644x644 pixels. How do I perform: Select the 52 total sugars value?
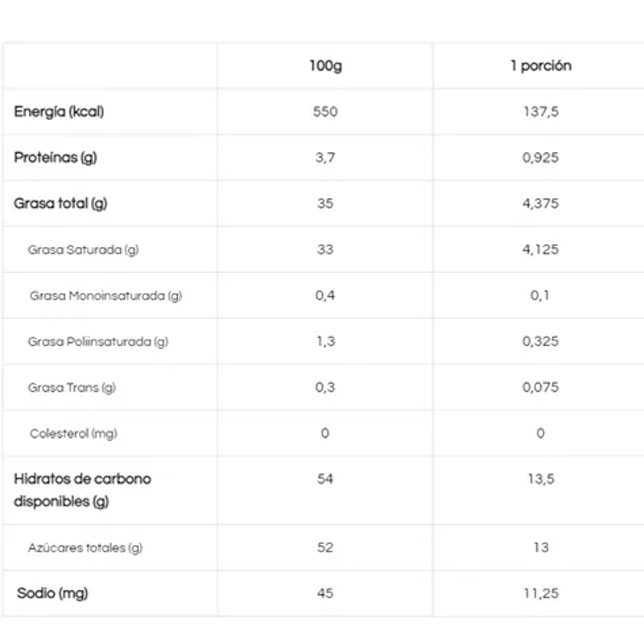(325, 547)
